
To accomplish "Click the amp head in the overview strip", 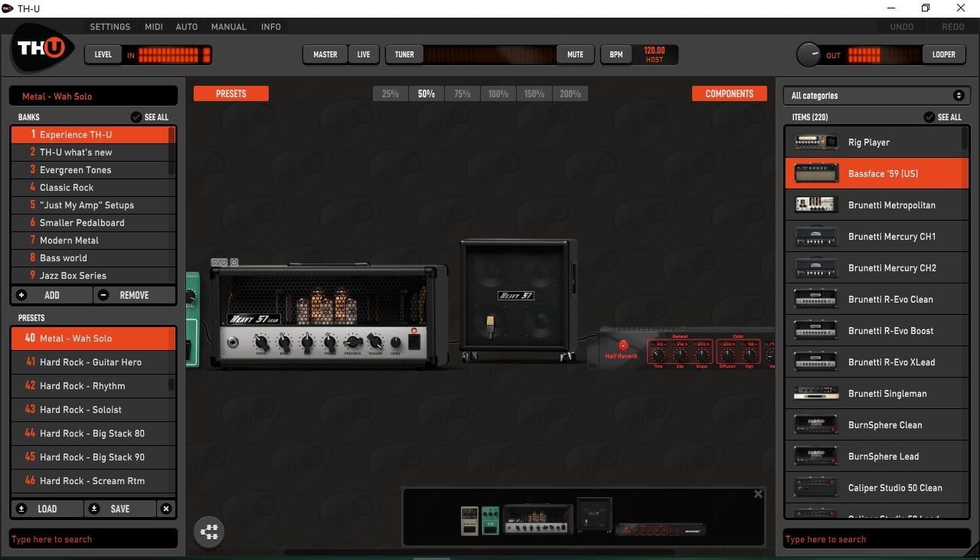I will click(x=537, y=519).
